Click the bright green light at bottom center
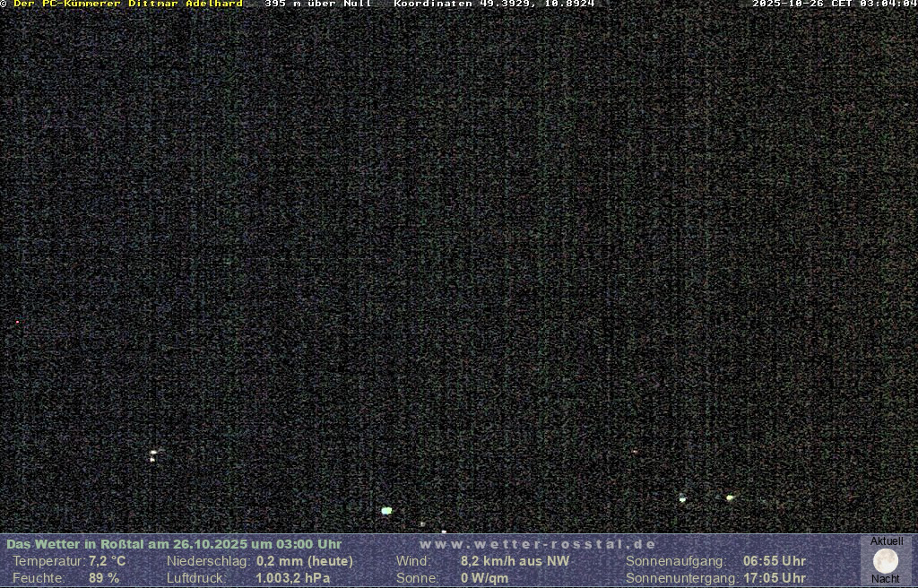 [x=386, y=510]
